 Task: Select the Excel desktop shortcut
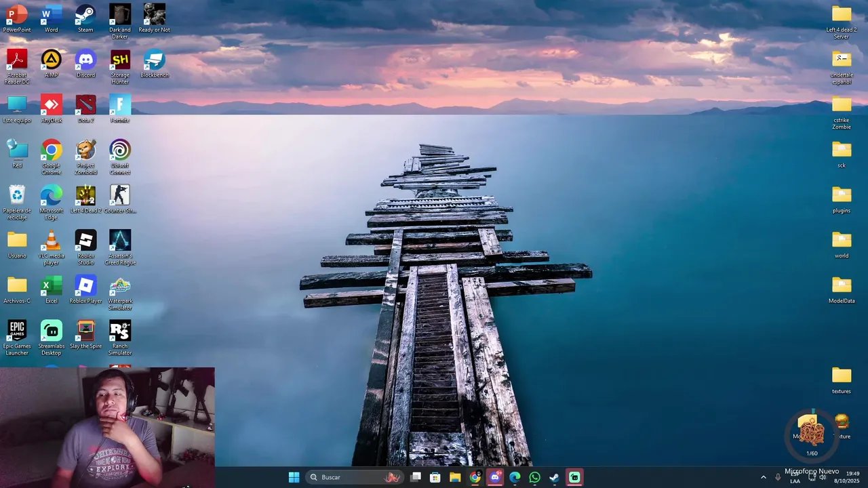tap(52, 290)
